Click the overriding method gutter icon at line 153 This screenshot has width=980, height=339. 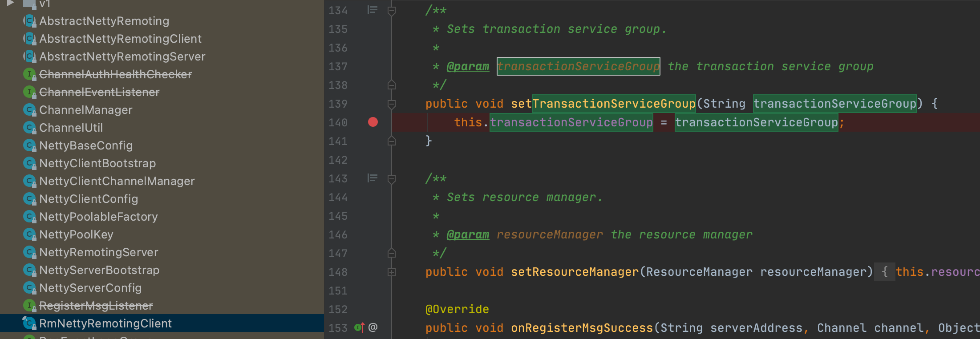tap(360, 328)
